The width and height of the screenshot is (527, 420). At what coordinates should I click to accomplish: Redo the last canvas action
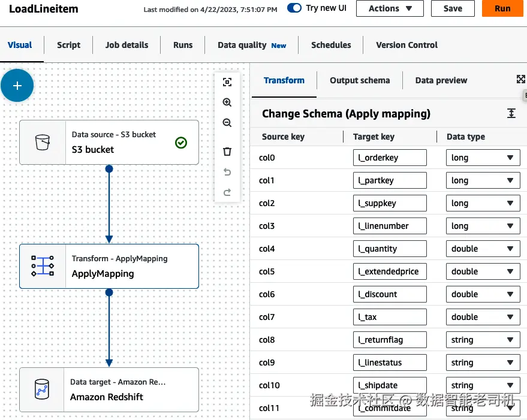[x=227, y=192]
